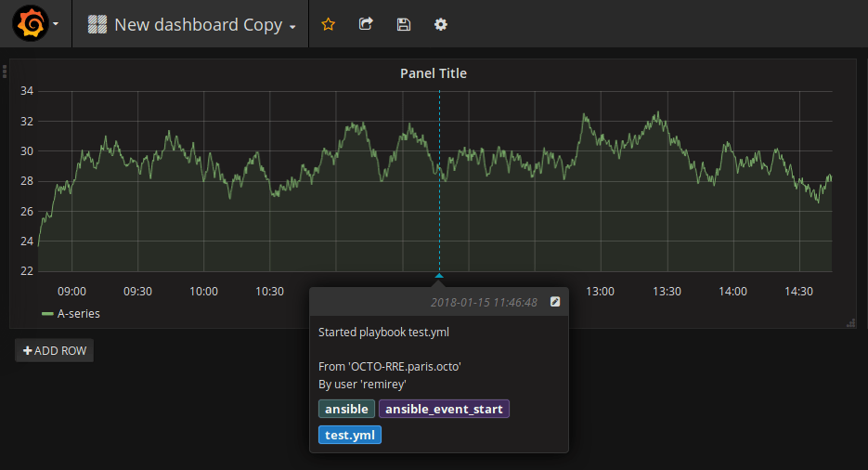Expand the row menu handle on left edge

click(5, 72)
